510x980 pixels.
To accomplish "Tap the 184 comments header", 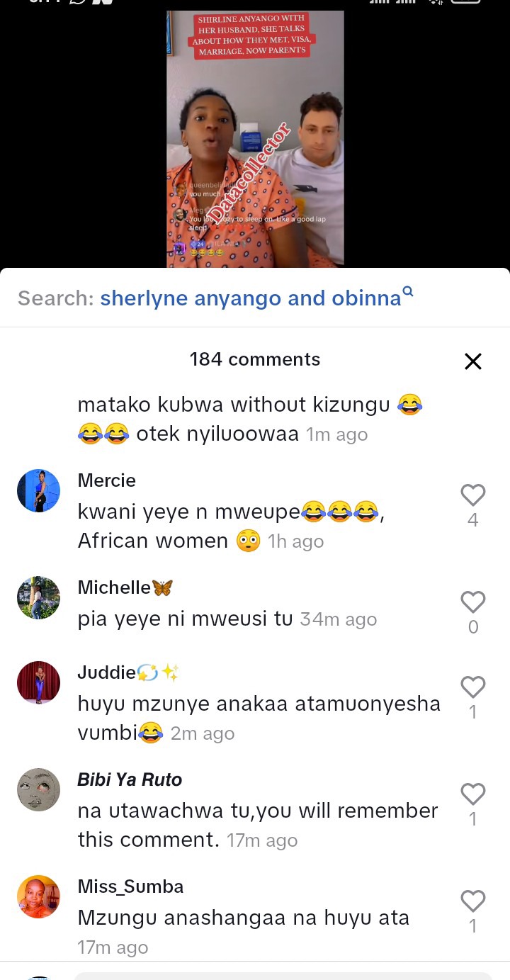I will [x=255, y=359].
